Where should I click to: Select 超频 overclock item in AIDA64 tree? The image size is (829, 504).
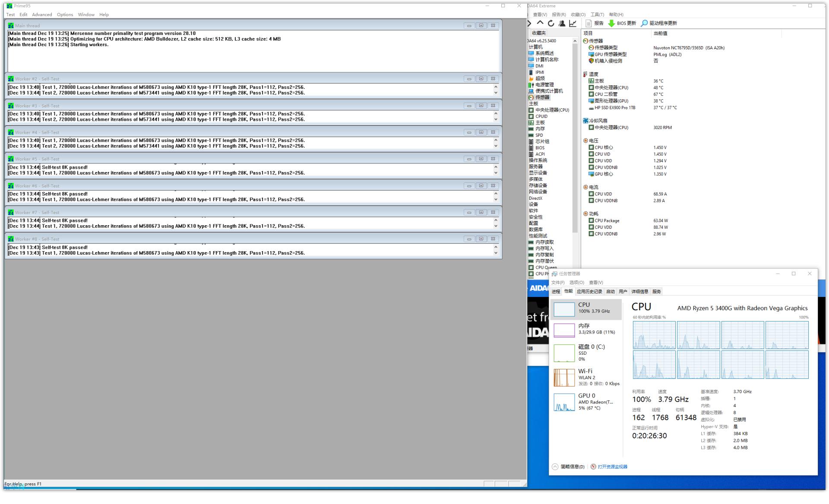[540, 79]
